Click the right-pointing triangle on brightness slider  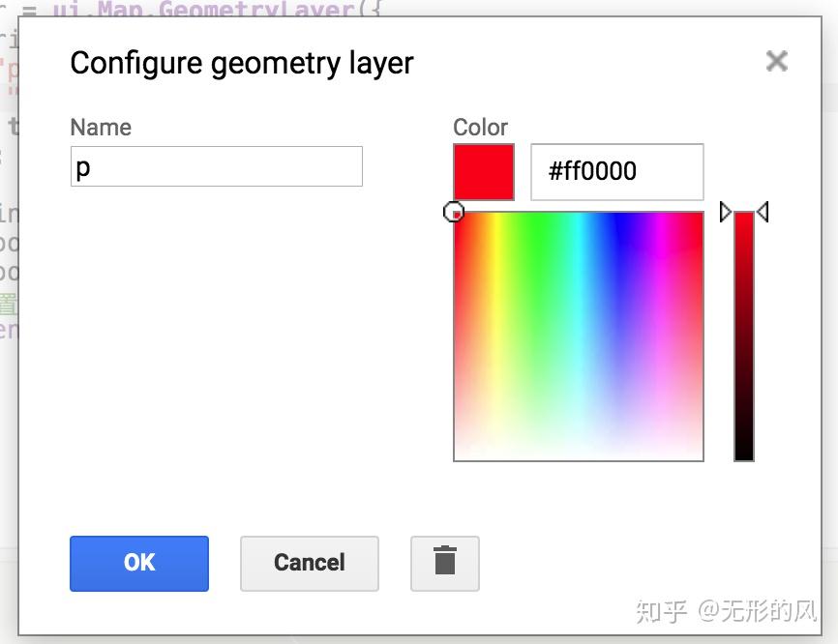pos(726,212)
